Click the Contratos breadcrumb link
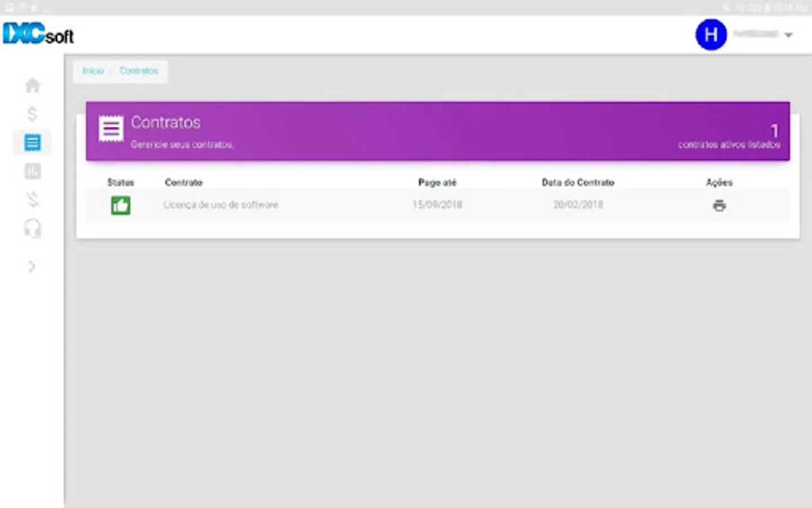 (139, 71)
